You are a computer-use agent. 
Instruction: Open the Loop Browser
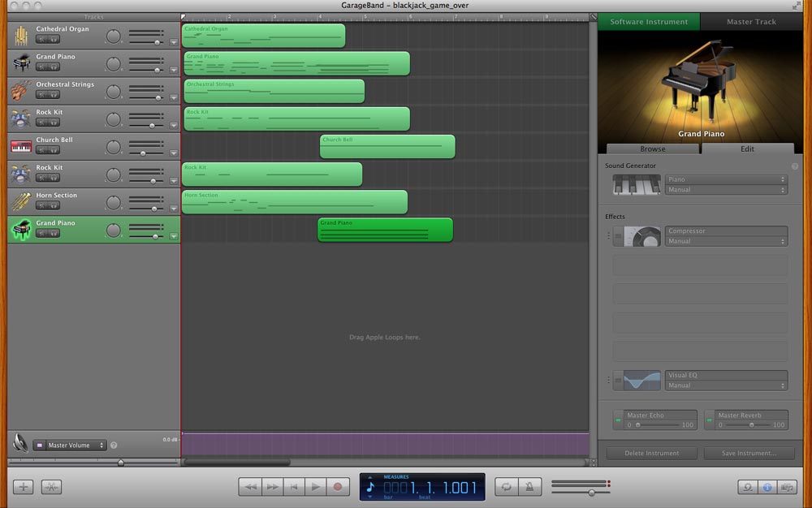[747, 487]
